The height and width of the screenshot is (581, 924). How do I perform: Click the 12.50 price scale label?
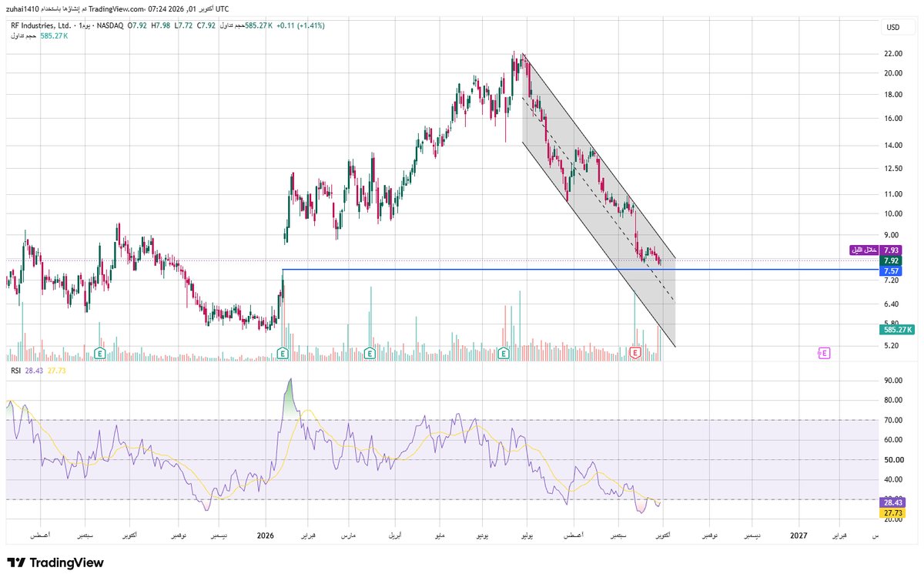[893, 169]
